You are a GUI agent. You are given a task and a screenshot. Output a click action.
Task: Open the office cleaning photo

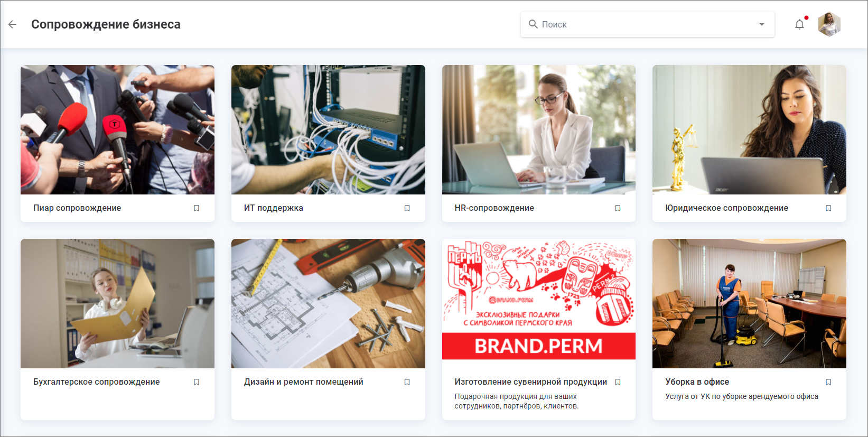(x=749, y=303)
